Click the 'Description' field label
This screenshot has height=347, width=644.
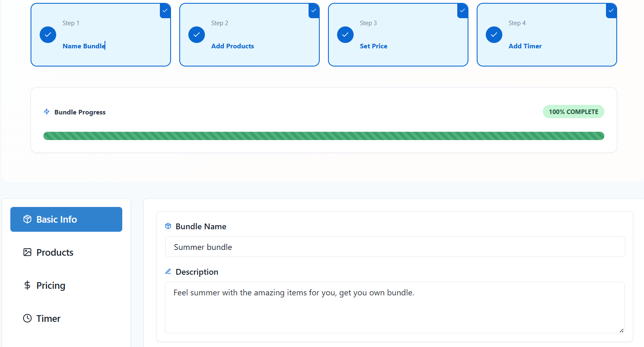(x=197, y=272)
